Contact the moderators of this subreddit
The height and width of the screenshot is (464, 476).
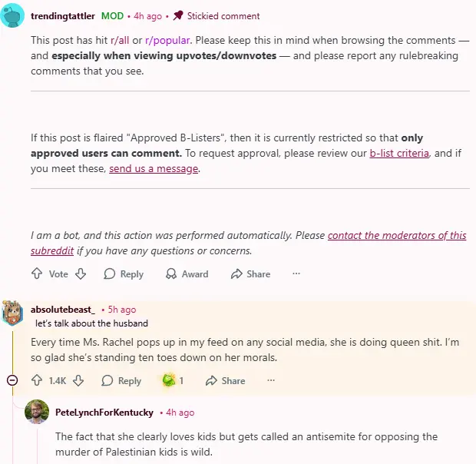397,236
